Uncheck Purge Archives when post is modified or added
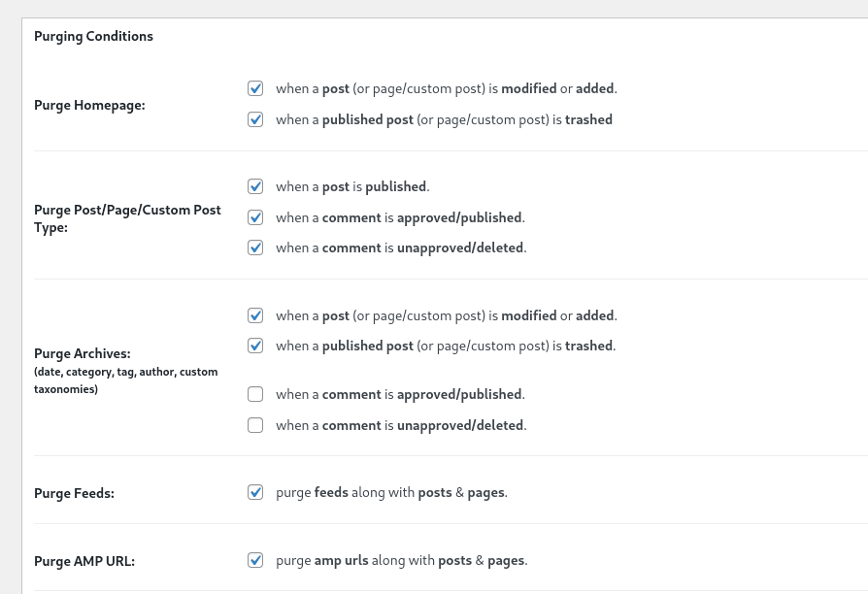 click(255, 315)
